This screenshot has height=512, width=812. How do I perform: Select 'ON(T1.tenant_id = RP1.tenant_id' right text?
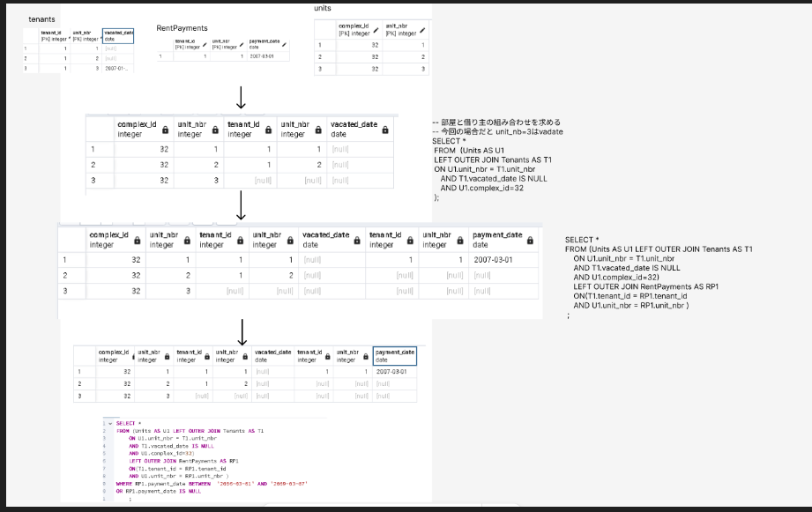coord(630,296)
